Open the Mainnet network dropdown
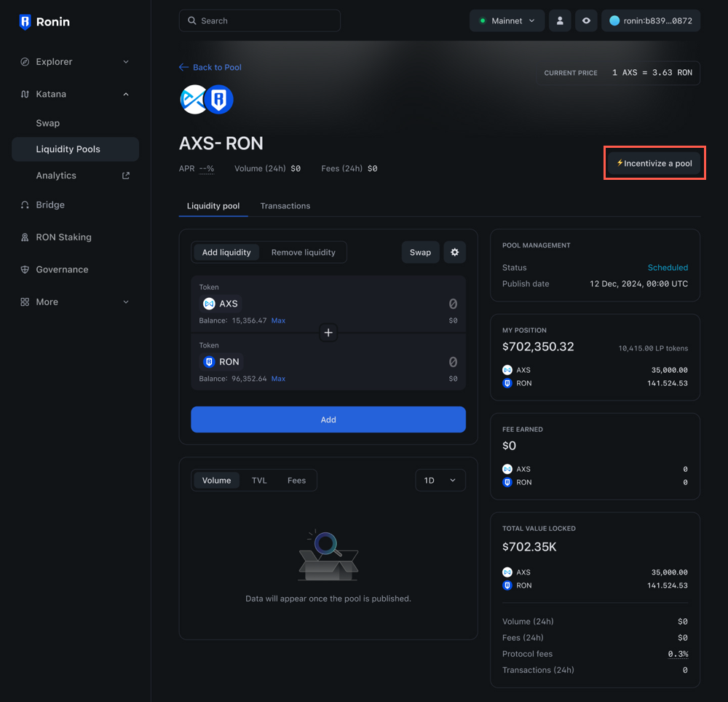 [x=507, y=20]
